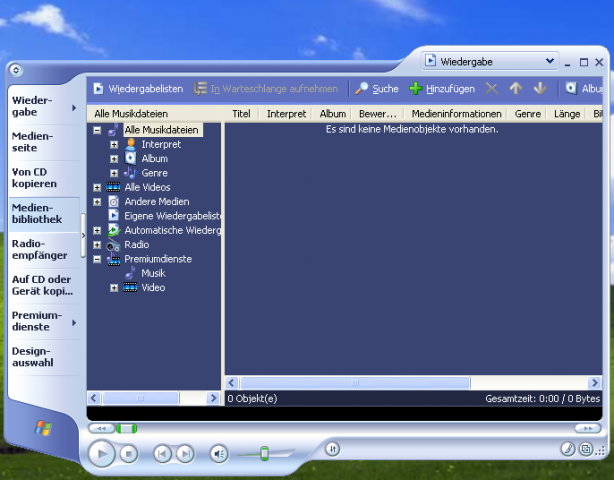The height and width of the screenshot is (480, 614).
Task: Expand Premiumdienste sidebar arrow
Action: tap(74, 323)
